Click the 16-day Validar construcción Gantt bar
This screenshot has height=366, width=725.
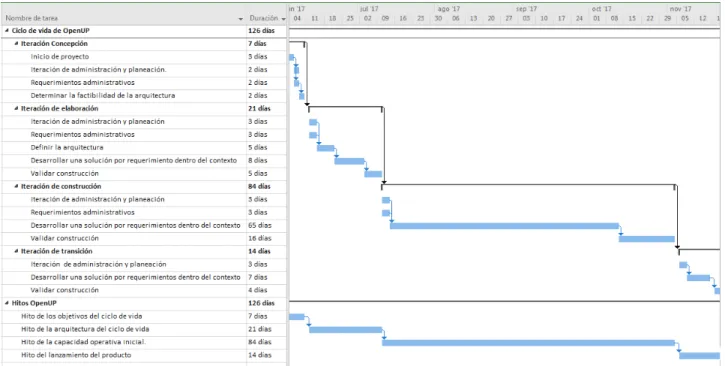647,239
